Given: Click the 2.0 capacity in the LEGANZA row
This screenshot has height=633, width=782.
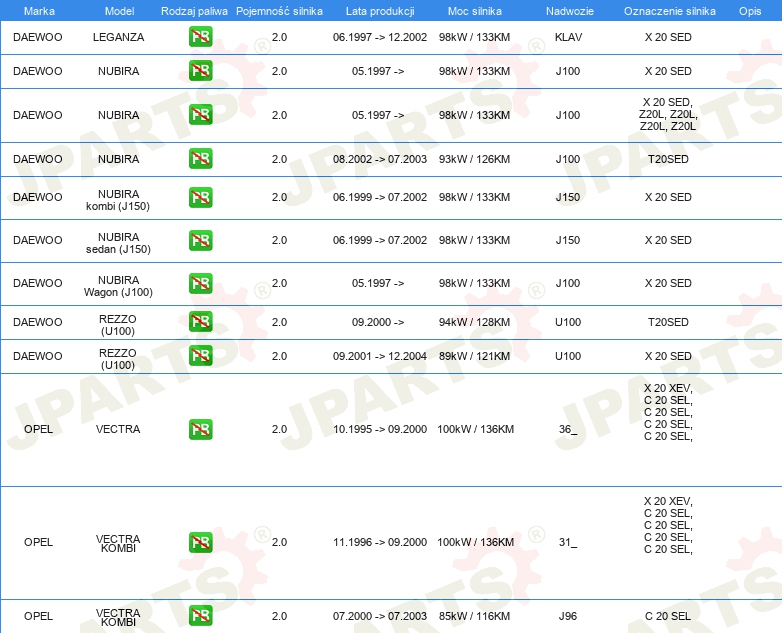Looking at the screenshot, I should 279,37.
